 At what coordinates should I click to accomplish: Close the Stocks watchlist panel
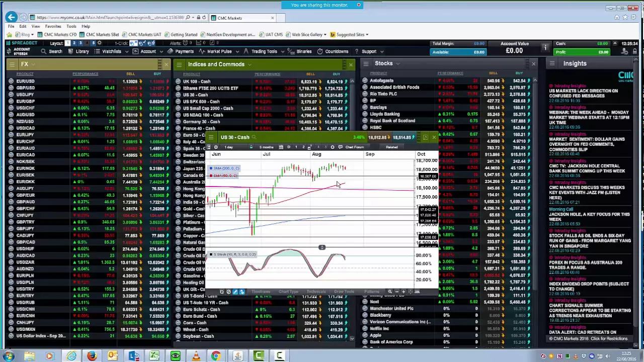coord(533,64)
